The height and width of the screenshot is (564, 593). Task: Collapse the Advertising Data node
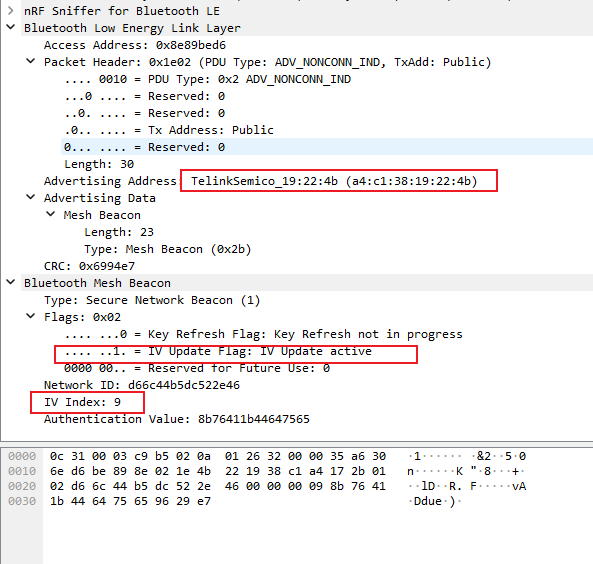pos(30,197)
